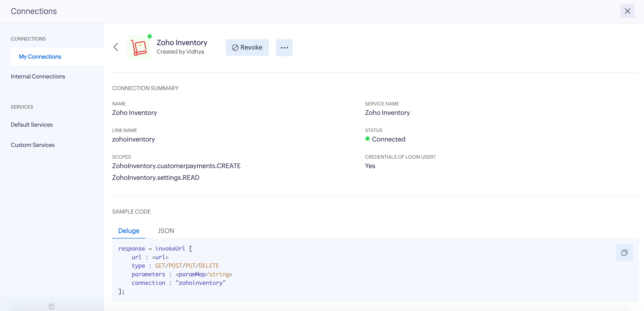Click the customerpayments.CREATE scope text
The width and height of the screenshot is (644, 311).
click(176, 166)
